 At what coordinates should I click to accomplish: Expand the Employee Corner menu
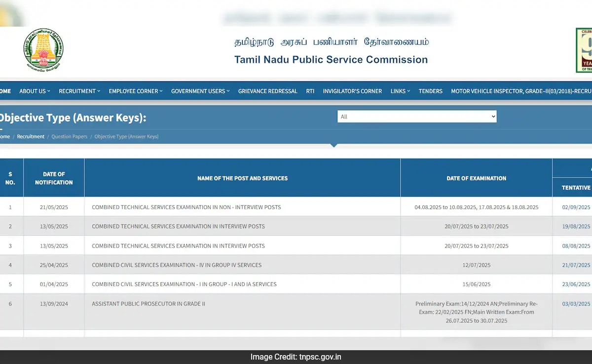[x=135, y=91]
